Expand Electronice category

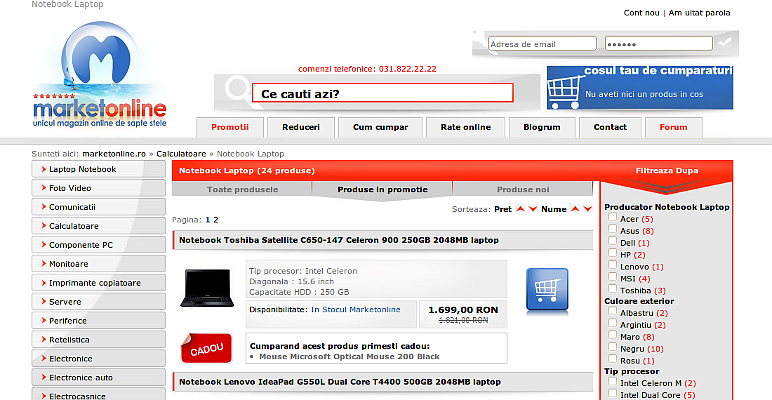tap(98, 359)
